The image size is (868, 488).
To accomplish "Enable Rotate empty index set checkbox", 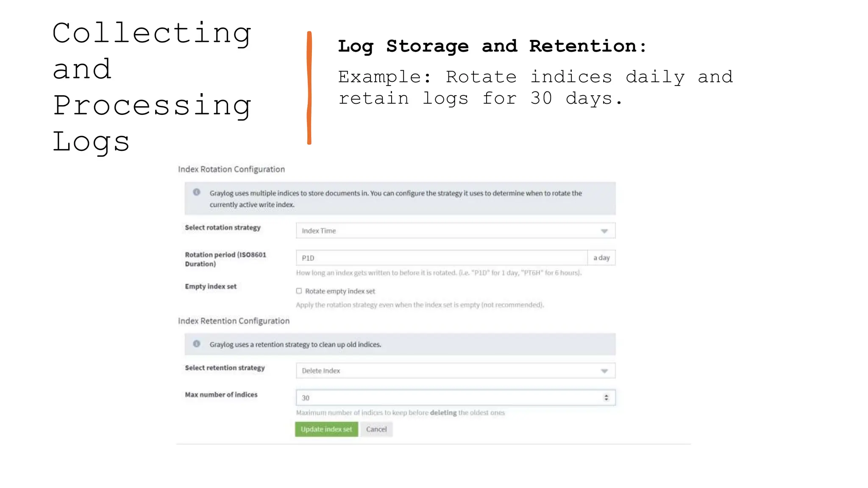I will click(x=299, y=291).
